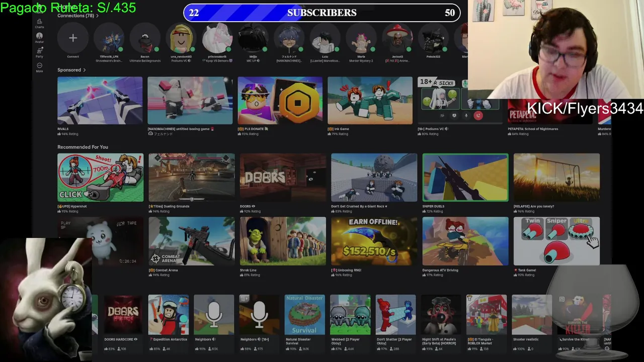Screen dimensions: 644x362
Task: Open the Tank Game! tile
Action: click(556, 241)
